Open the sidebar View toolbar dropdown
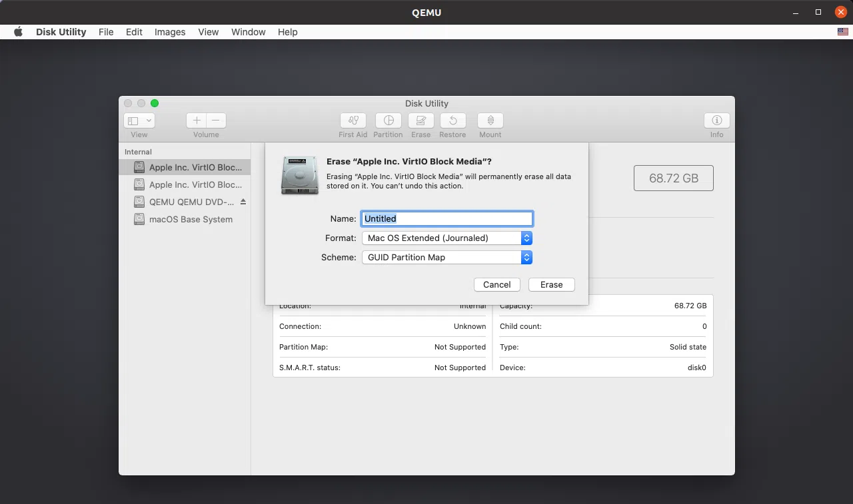Screen dimensions: 853x504 139,121
